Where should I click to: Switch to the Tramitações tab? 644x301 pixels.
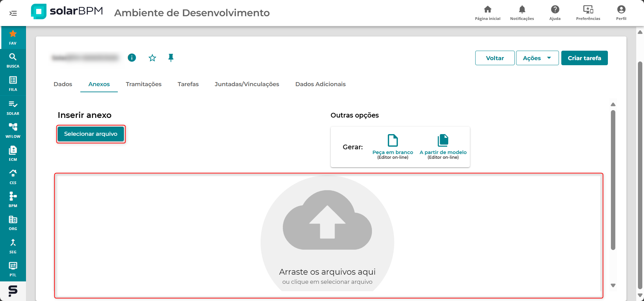pos(143,84)
